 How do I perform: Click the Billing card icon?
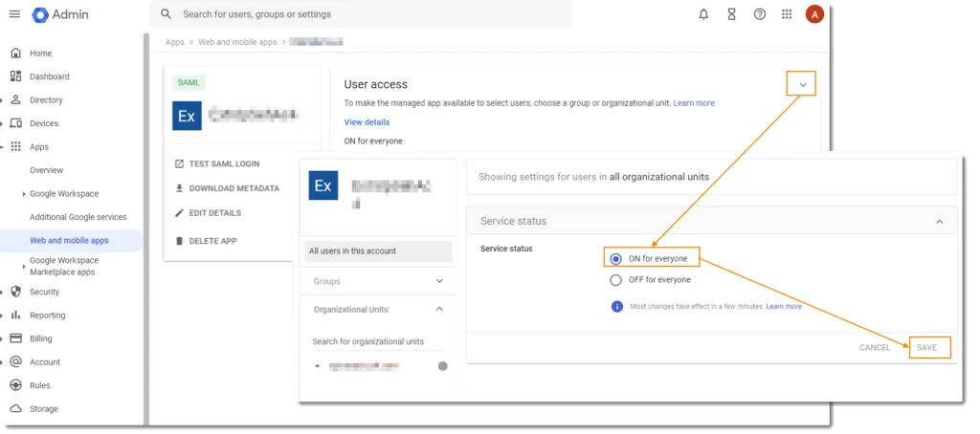click(16, 338)
